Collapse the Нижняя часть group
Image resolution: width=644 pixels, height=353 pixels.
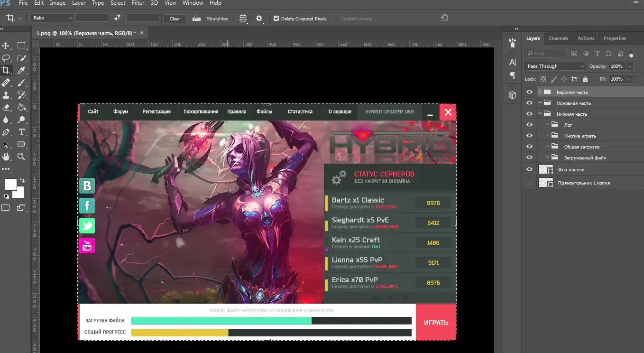click(540, 114)
